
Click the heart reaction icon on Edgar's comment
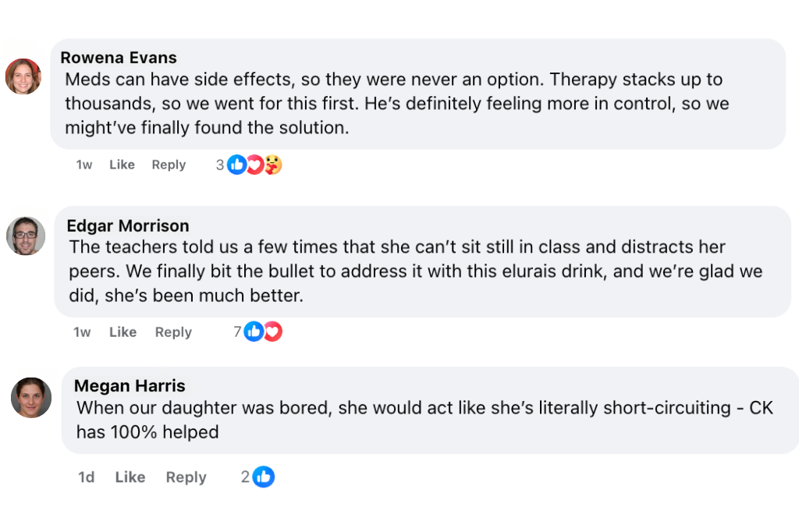pyautogui.click(x=272, y=332)
